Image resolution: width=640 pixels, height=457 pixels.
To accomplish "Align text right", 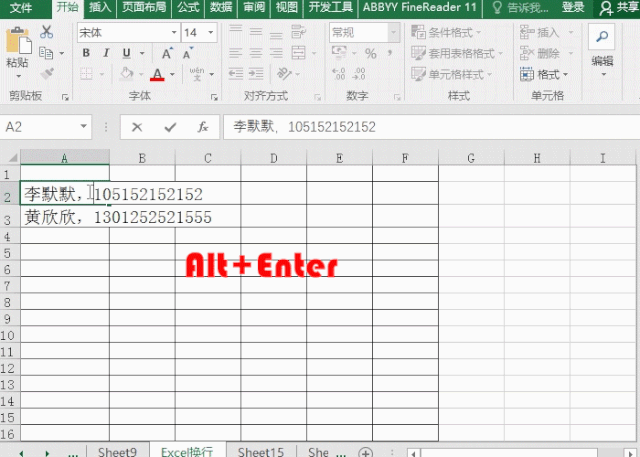I will point(276,53).
